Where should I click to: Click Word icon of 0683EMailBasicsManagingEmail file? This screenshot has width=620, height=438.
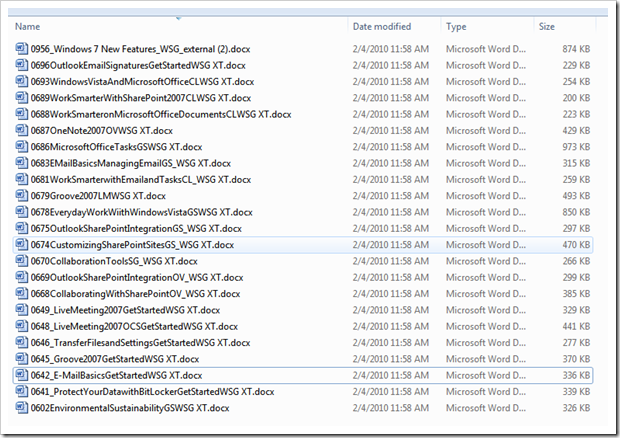(x=21, y=162)
